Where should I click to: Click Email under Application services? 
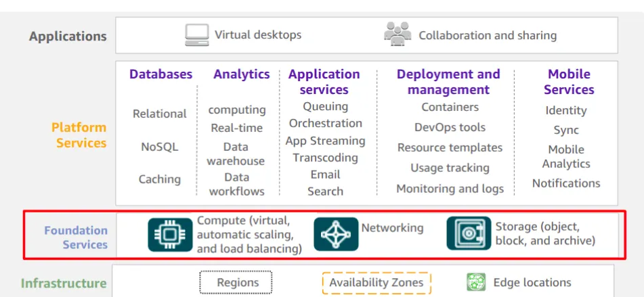point(325,175)
